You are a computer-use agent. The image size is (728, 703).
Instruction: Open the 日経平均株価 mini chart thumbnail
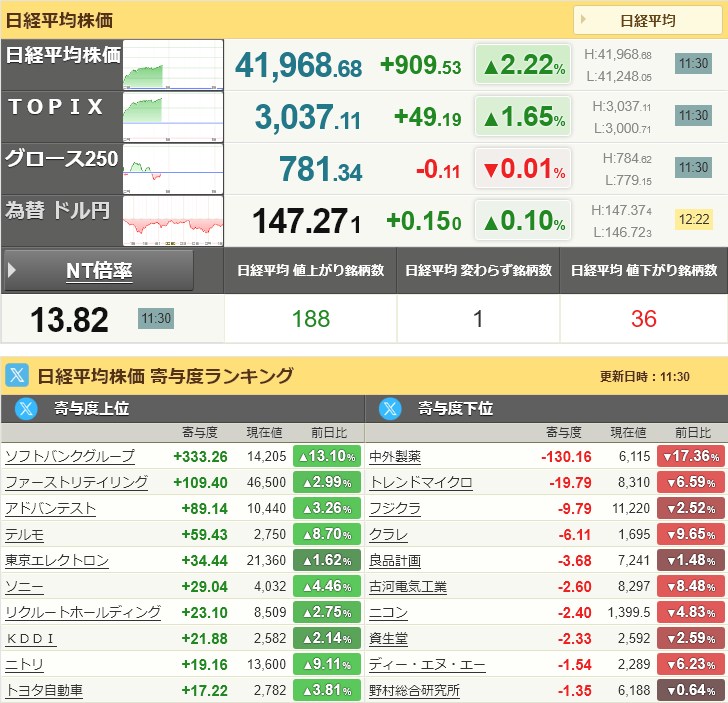[x=173, y=65]
